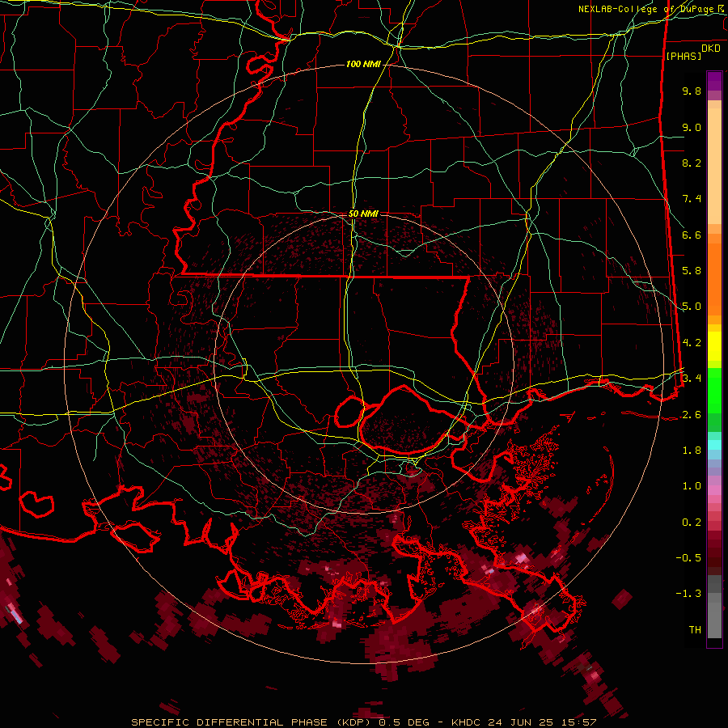
Task: Select the 5.0 scale value
Action: (692, 307)
